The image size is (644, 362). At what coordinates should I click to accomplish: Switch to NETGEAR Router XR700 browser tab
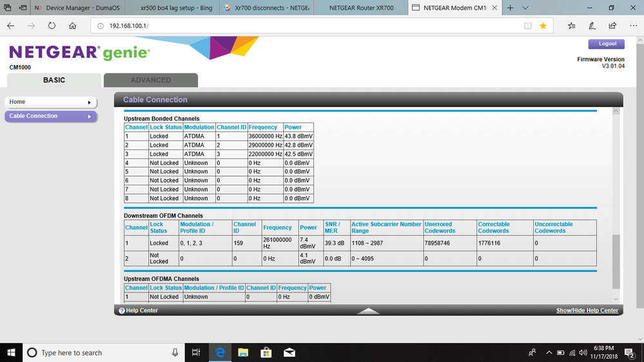point(360,8)
